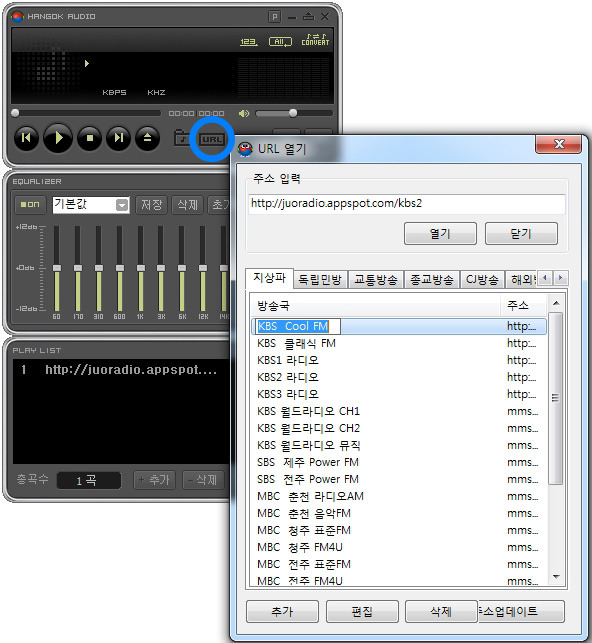Image resolution: width=592 pixels, height=643 pixels.
Task: Minimize the Hangok Audio player
Action: pos(292,17)
